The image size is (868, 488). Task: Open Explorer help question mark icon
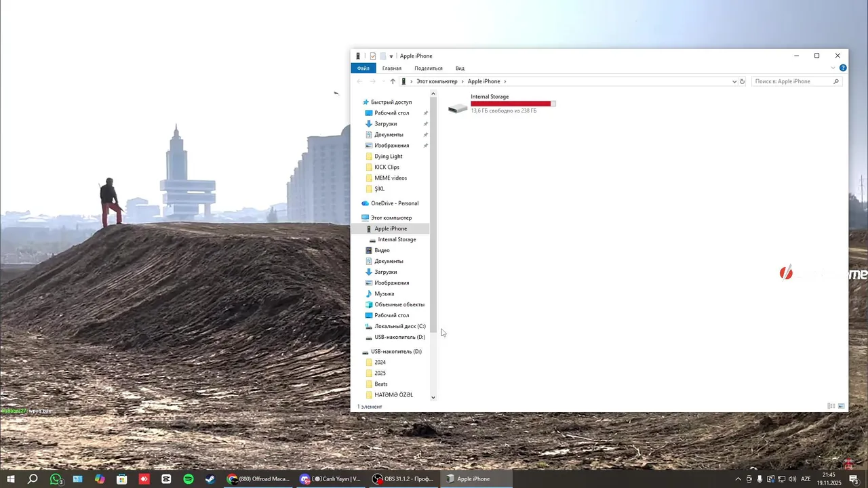coord(843,68)
